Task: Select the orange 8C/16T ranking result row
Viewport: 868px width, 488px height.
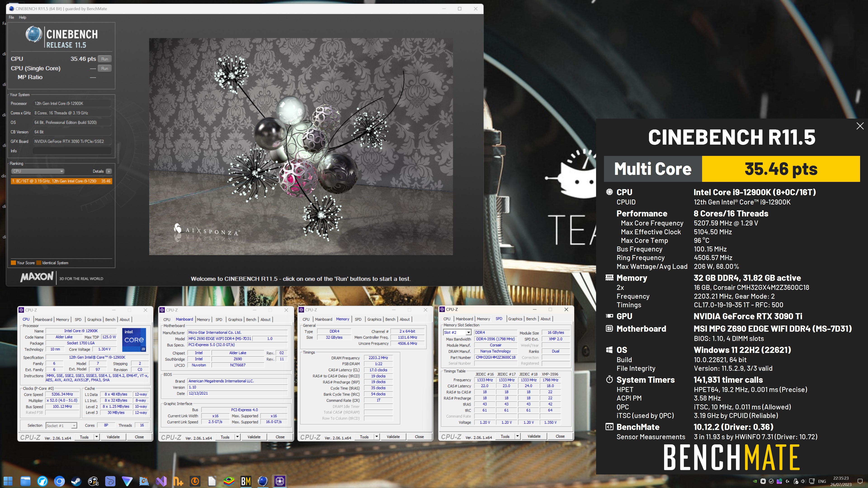Action: (x=61, y=181)
